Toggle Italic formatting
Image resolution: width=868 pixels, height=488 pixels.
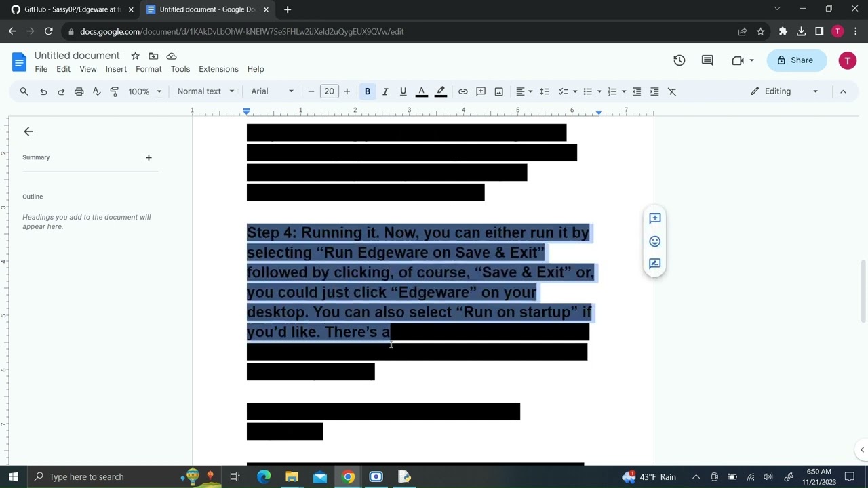385,91
